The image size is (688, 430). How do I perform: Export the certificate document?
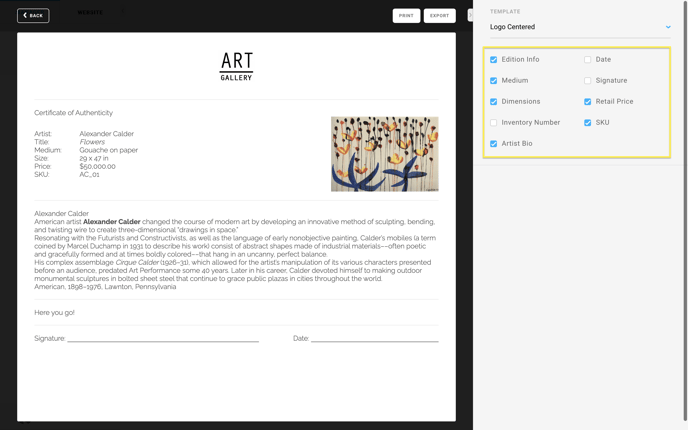click(x=440, y=15)
